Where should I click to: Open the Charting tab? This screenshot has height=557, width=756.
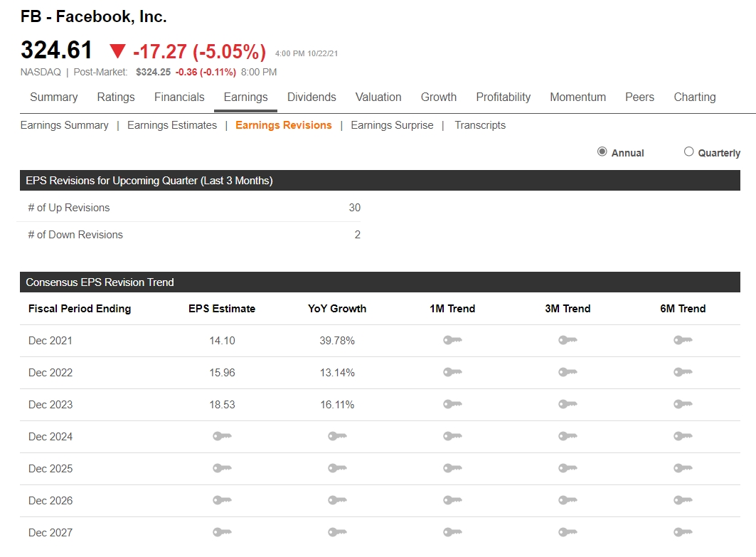(x=695, y=97)
